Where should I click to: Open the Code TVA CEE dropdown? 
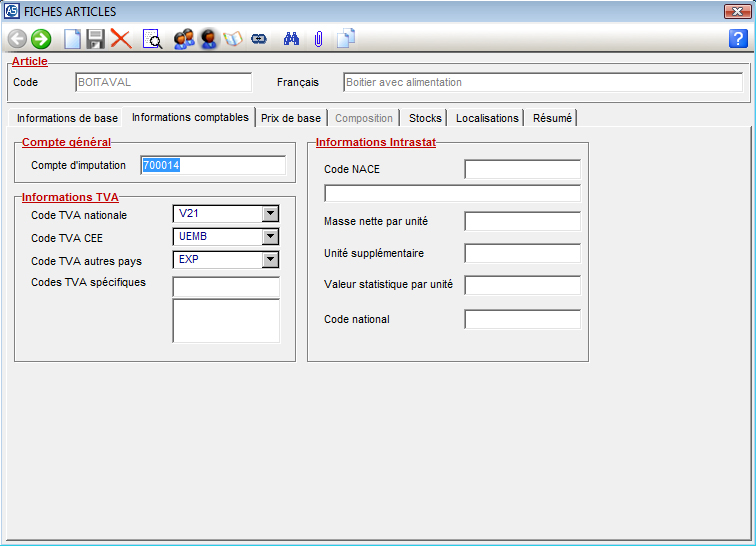[x=269, y=237]
